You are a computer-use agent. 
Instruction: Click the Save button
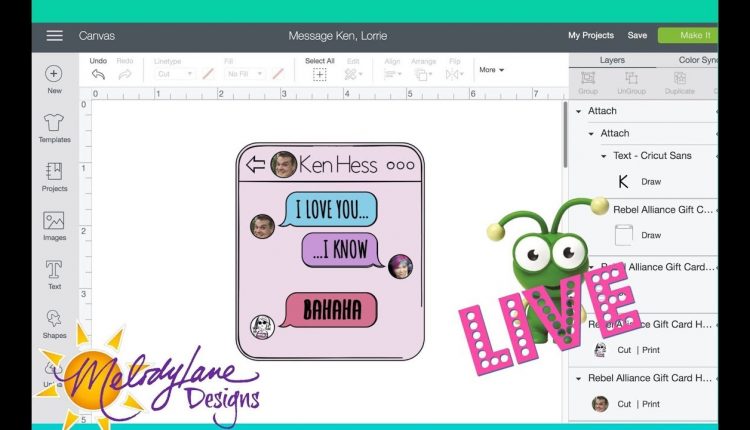tap(637, 35)
